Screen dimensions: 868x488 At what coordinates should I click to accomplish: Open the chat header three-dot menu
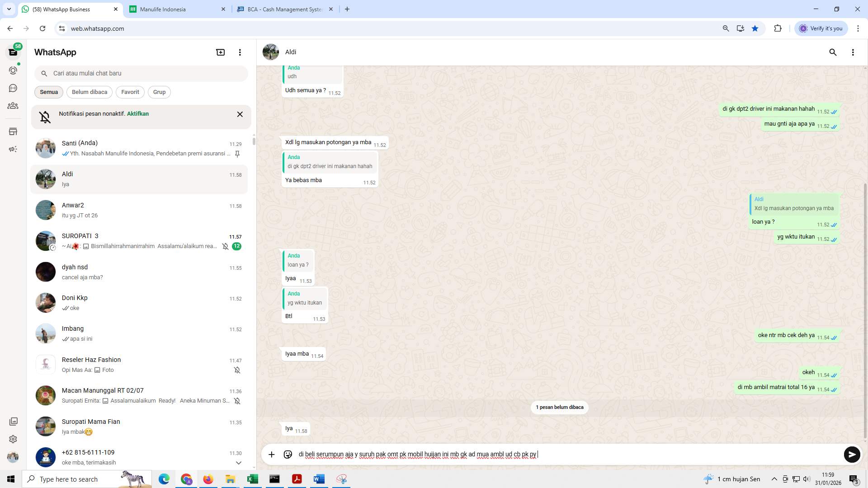click(853, 52)
